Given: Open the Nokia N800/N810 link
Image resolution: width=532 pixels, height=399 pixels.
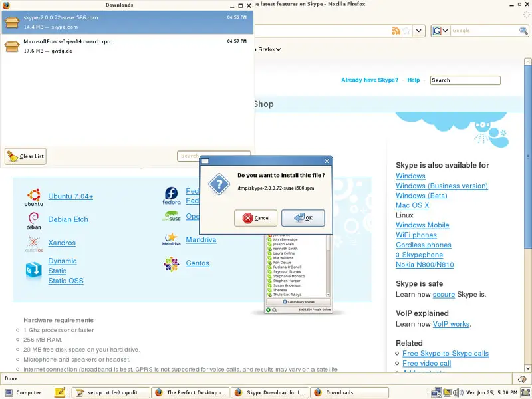Looking at the screenshot, I should tap(425, 265).
